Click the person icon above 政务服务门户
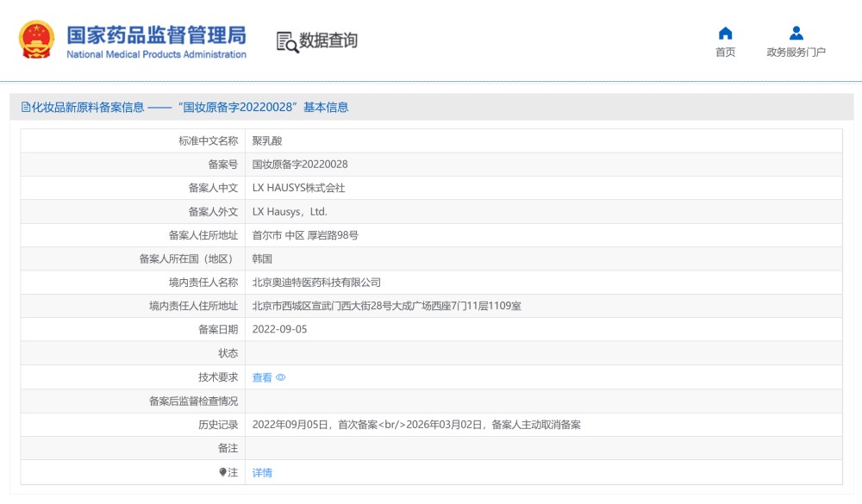This screenshot has width=862, height=504. (794, 31)
